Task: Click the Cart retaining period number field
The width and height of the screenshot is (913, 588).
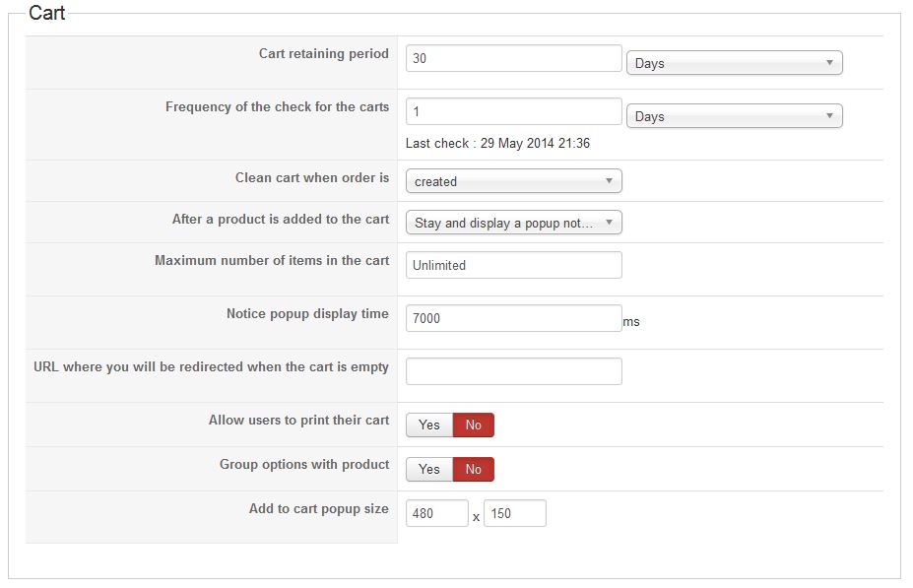Action: [x=513, y=58]
